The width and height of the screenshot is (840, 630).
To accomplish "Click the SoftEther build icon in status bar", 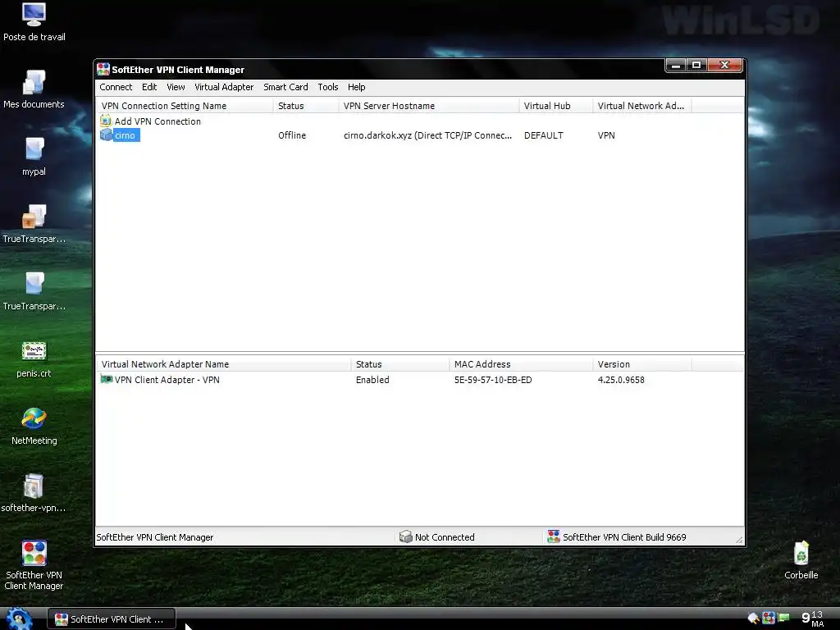I will coord(554,536).
